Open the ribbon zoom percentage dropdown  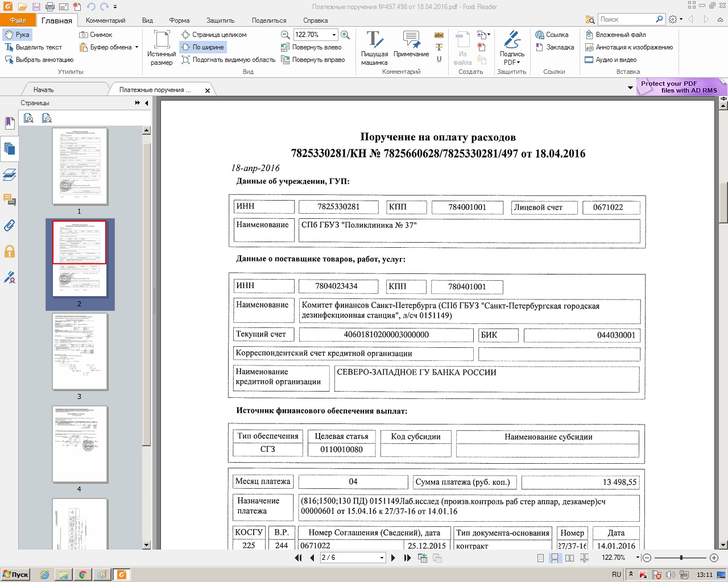click(334, 35)
